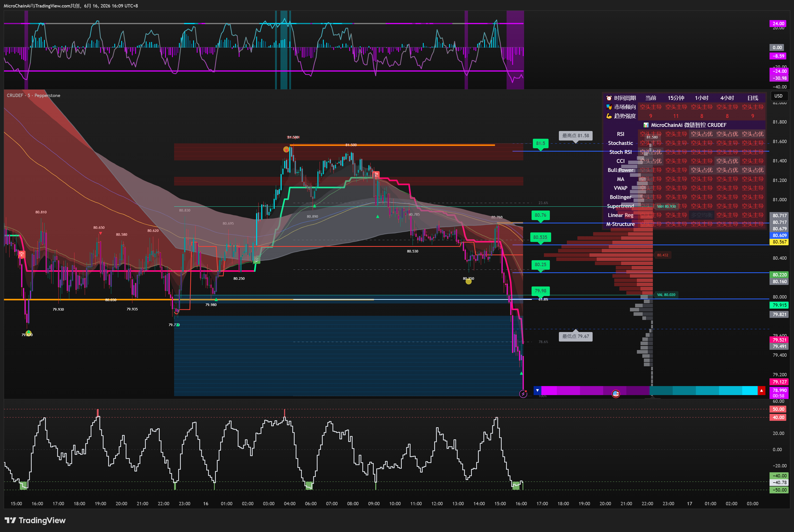
Task: Click the 最低点 79.67 callout label
Action: (576, 337)
